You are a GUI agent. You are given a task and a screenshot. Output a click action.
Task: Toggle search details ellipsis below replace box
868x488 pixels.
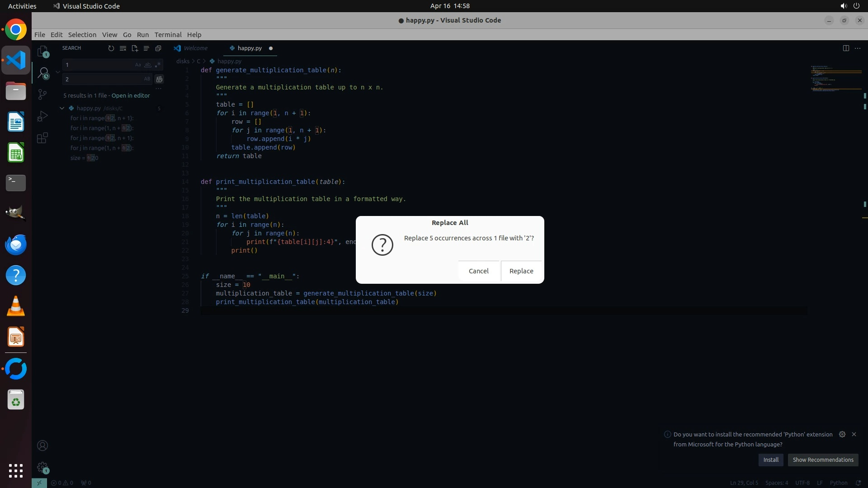[x=158, y=89]
